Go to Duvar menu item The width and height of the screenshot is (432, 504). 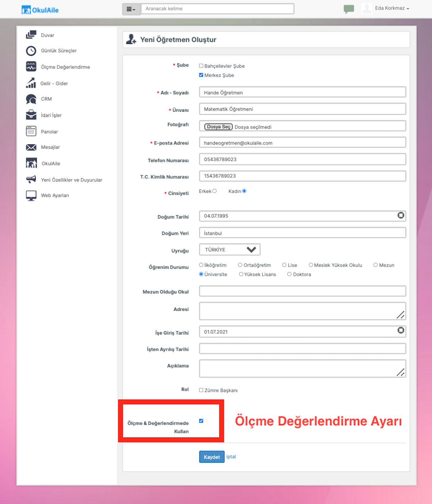point(48,35)
